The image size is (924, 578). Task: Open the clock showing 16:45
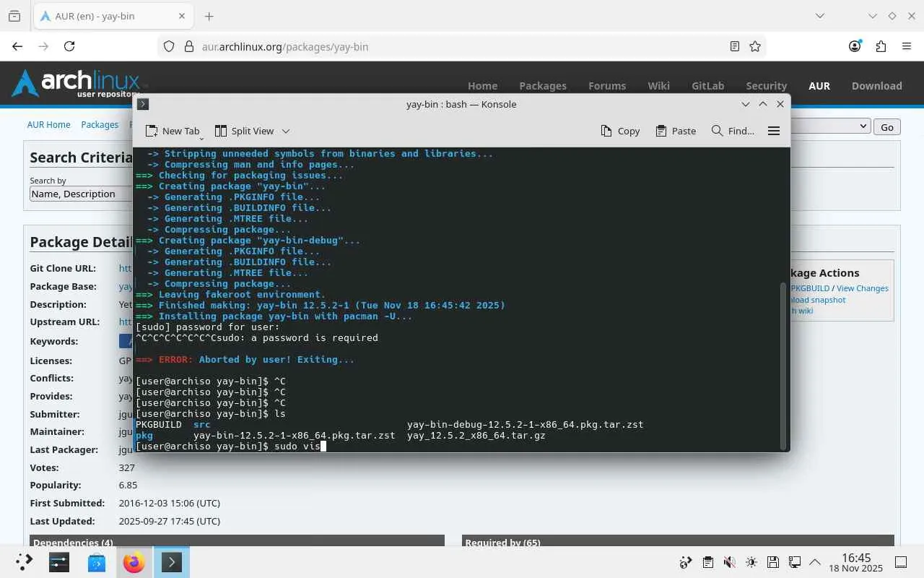click(856, 562)
